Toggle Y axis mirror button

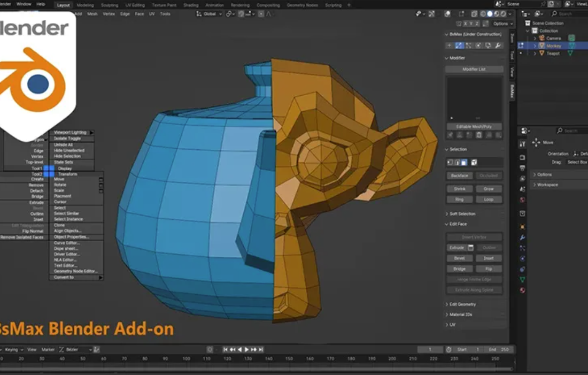point(471,24)
